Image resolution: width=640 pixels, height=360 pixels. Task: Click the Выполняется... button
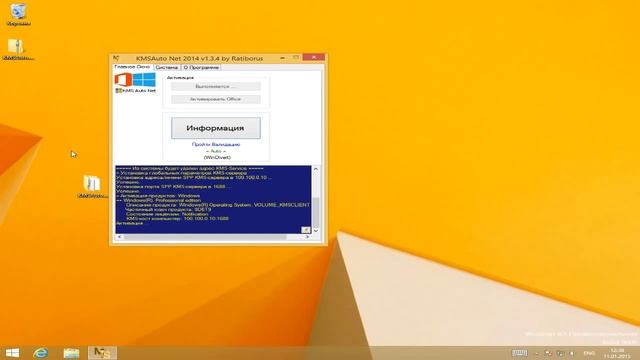coord(216,87)
